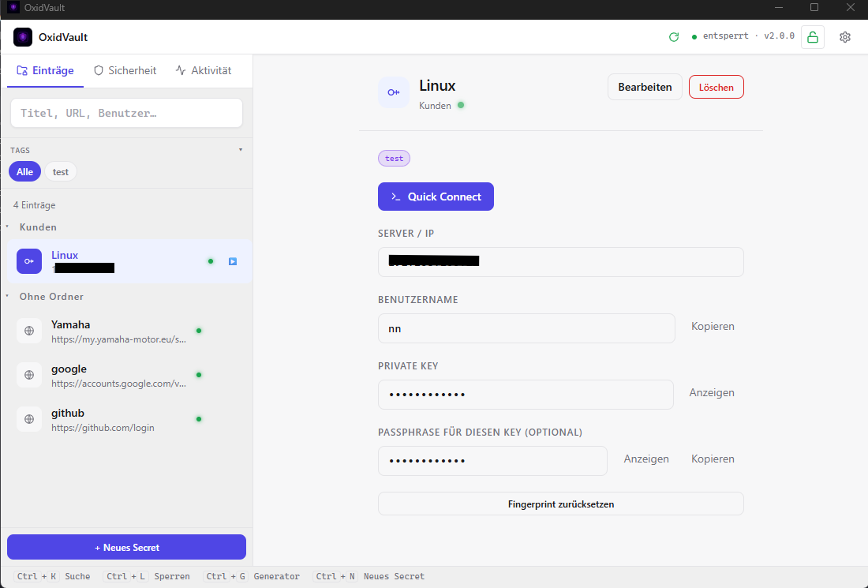Click the purple test tag chip in details
Screen dimensions: 868x588
pos(394,159)
